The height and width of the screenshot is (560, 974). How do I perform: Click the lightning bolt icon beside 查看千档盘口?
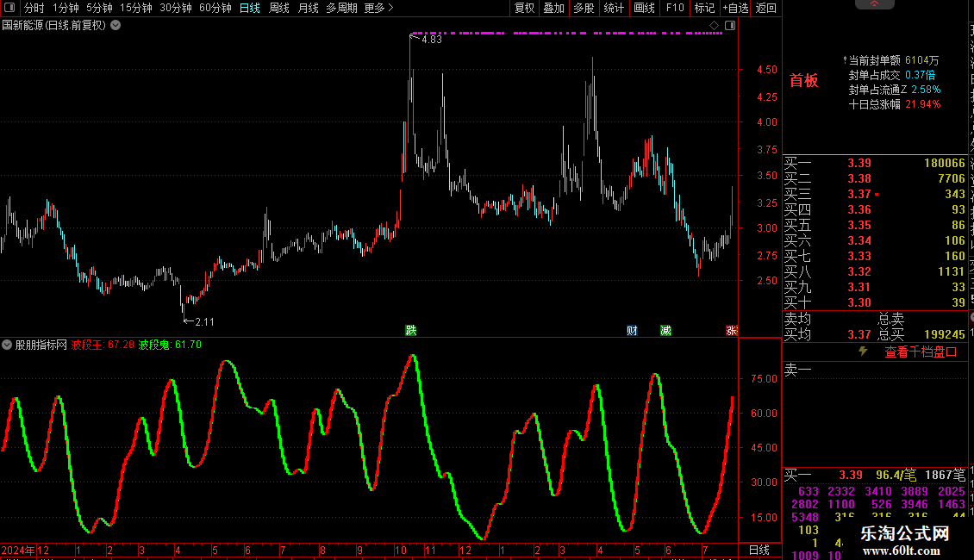[x=863, y=352]
